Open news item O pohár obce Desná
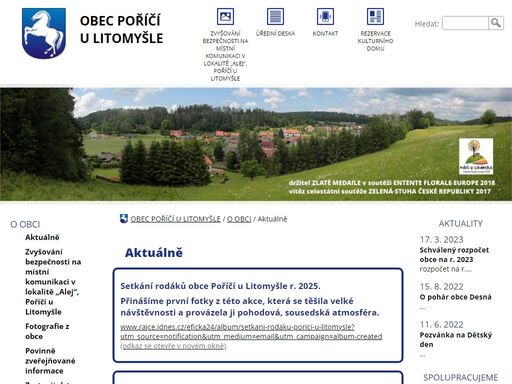The image size is (512, 384). tap(455, 297)
